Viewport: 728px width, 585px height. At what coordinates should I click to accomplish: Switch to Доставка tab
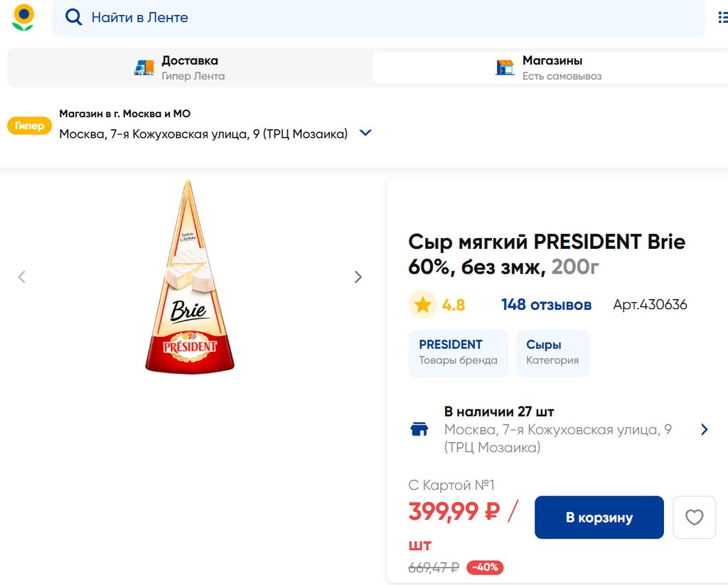pos(189,68)
